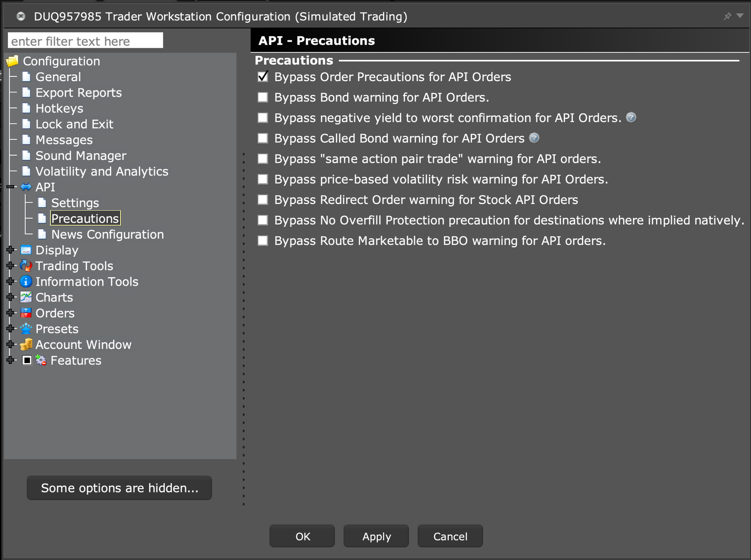Image resolution: width=751 pixels, height=560 pixels.
Task: Focus the filter text input field
Action: pos(85,41)
